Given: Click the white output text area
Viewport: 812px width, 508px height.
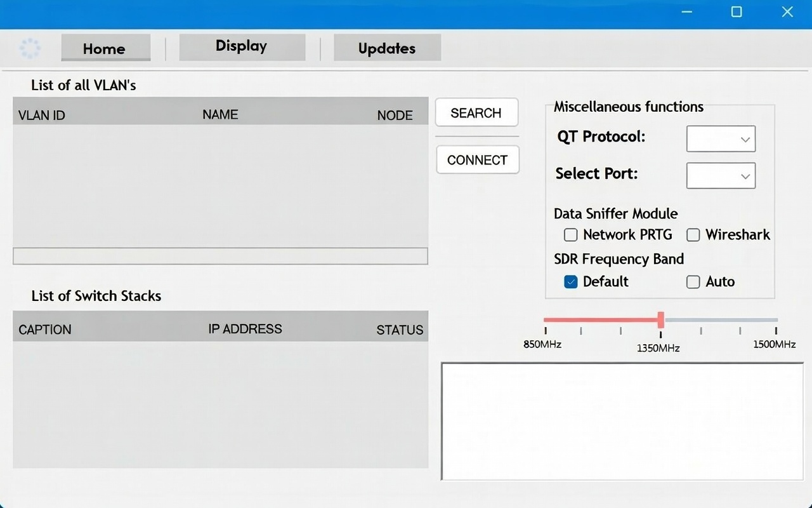Looking at the screenshot, I should (622, 422).
